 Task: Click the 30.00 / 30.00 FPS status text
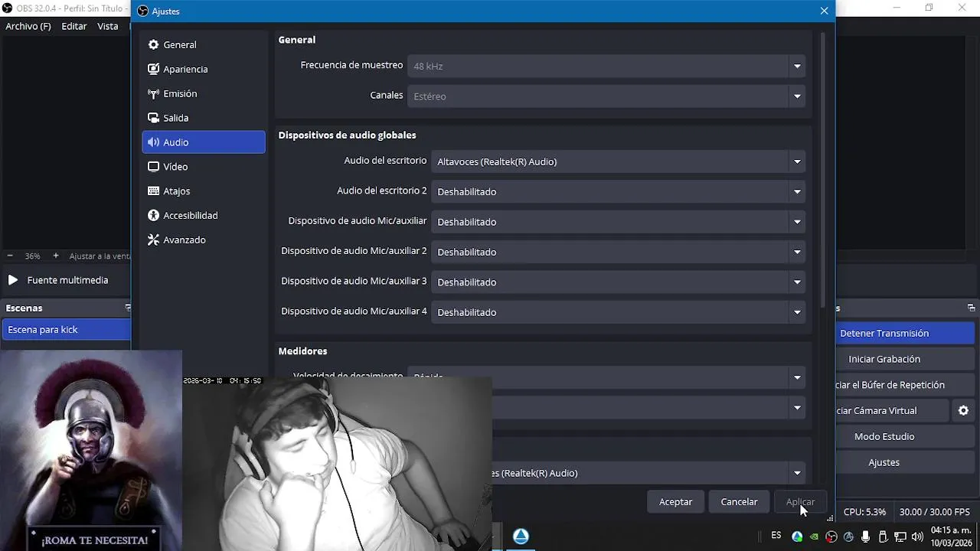[x=934, y=512]
